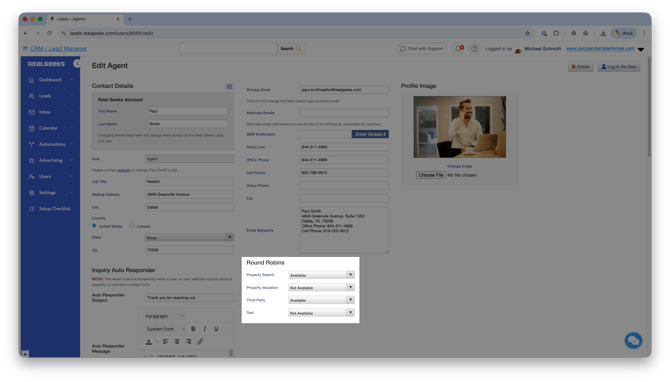Bookmark this page with star icon
Screen dimensions: 670x382
tap(527, 33)
